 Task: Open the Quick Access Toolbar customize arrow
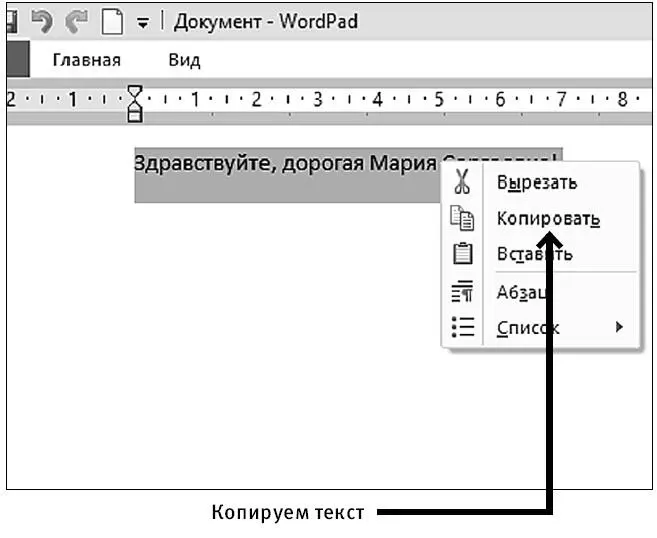tap(143, 23)
